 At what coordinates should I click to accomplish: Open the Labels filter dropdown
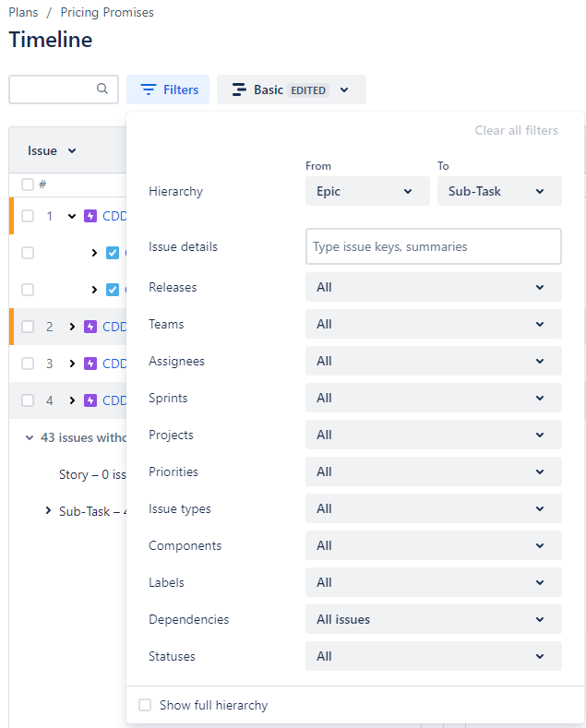[x=433, y=582]
